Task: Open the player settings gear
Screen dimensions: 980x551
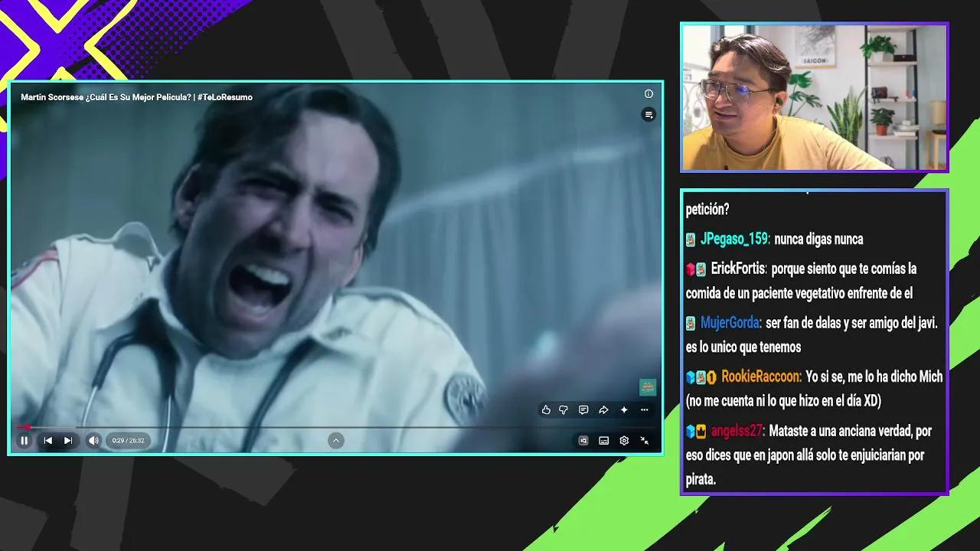Action: click(624, 440)
